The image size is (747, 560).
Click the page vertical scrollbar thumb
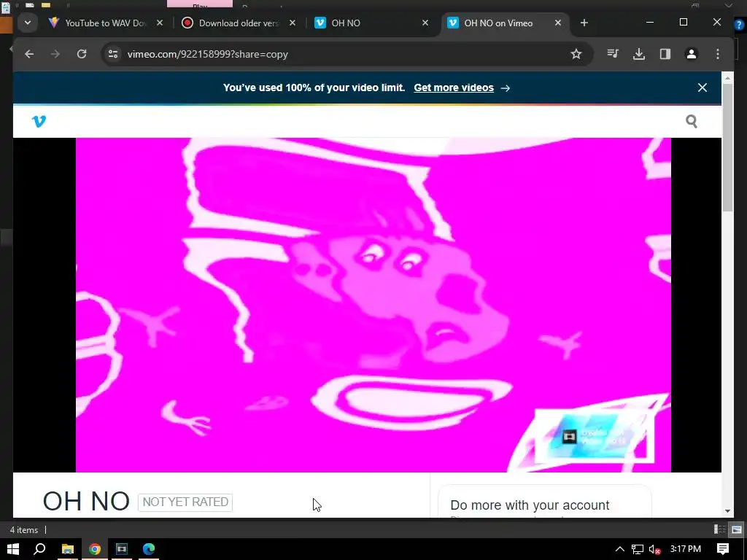(x=727, y=147)
